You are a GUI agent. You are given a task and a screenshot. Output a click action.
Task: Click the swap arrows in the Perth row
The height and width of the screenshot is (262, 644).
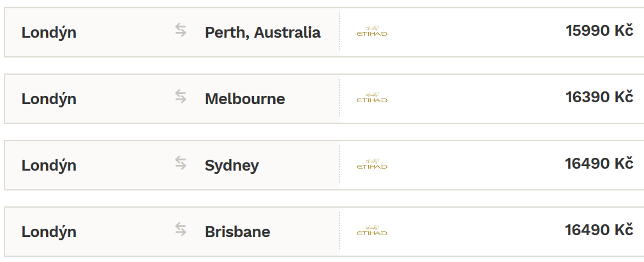(181, 30)
